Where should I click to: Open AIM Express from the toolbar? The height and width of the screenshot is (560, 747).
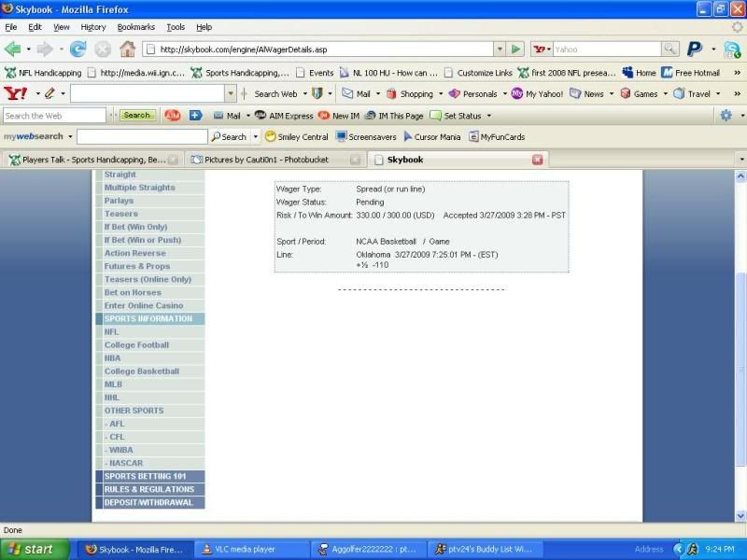(284, 116)
